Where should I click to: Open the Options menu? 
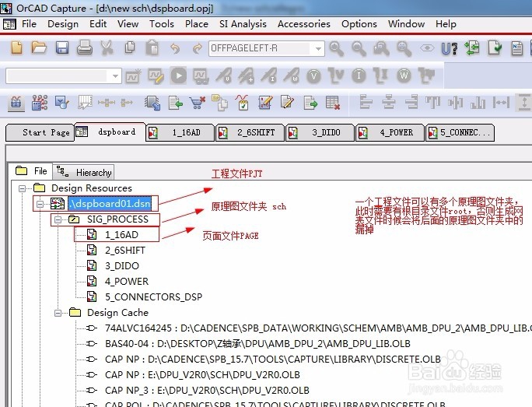click(359, 24)
